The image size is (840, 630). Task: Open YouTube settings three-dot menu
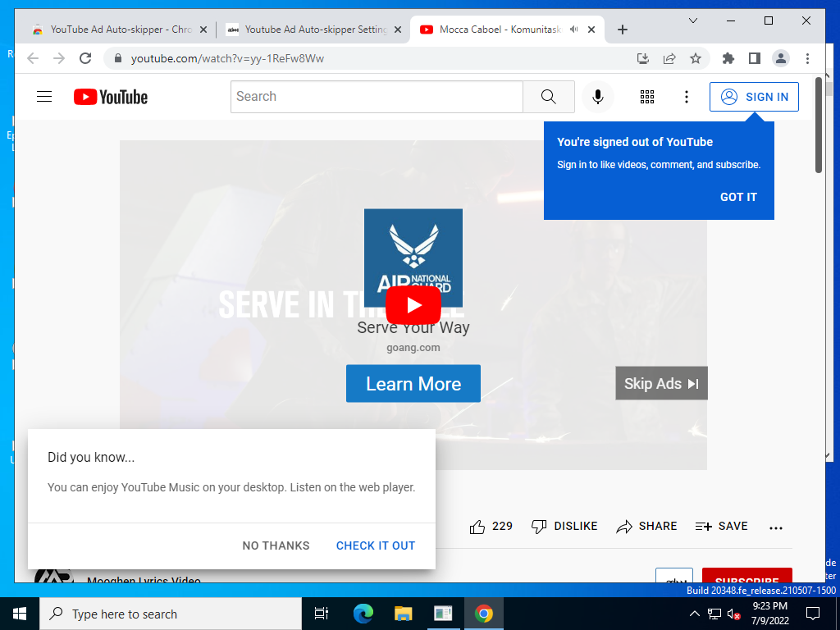(687, 97)
